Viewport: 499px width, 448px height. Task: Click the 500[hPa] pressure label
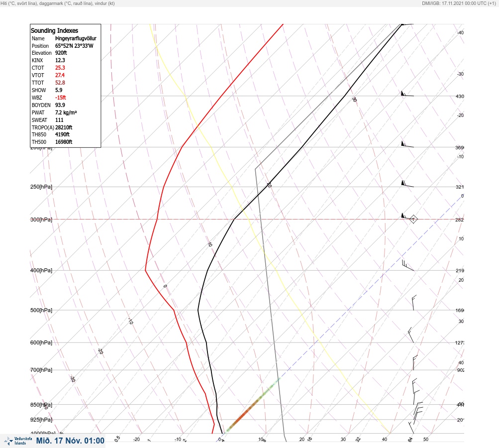41,310
